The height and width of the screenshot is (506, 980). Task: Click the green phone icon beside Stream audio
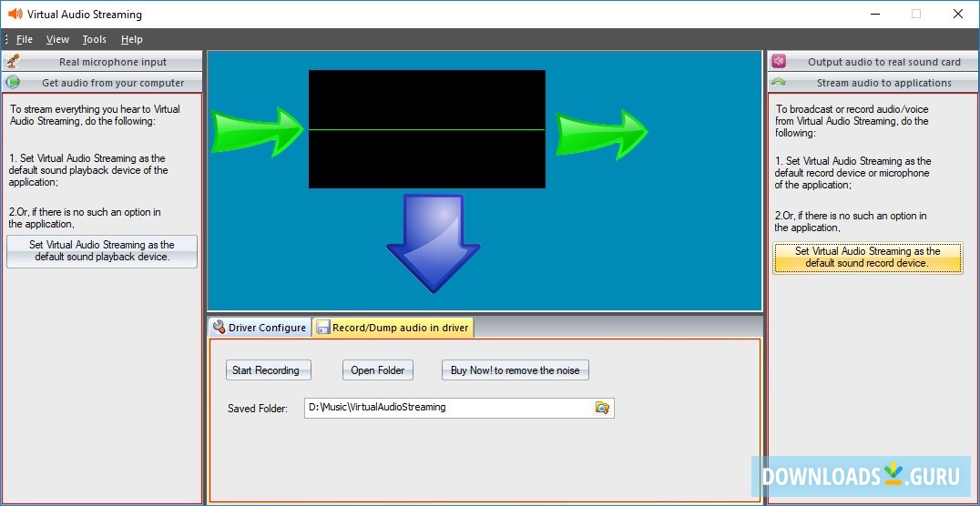(778, 82)
